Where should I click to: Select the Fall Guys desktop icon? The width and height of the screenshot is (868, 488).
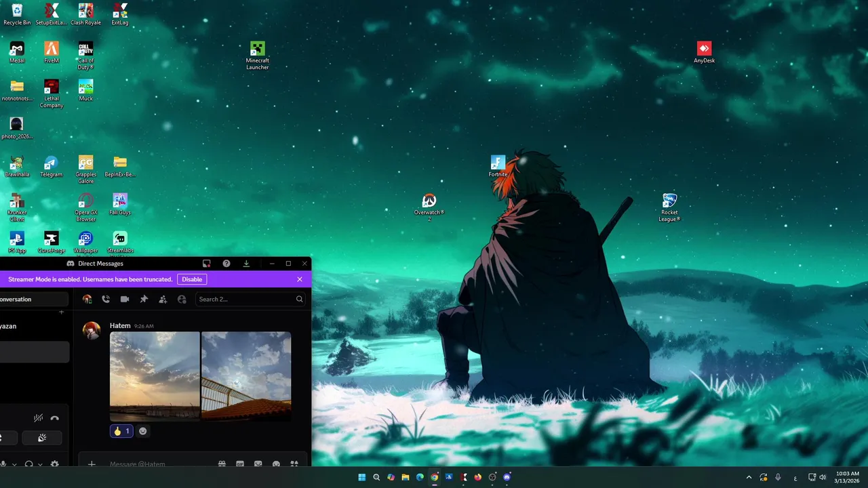pos(120,204)
